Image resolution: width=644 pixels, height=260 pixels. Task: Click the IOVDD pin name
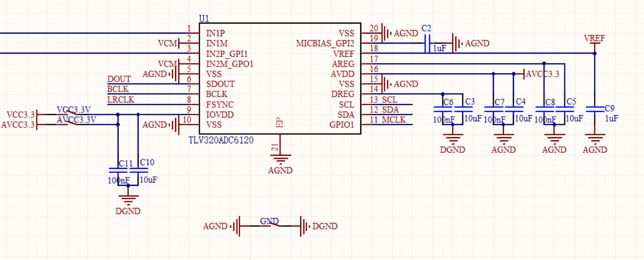[x=220, y=115]
